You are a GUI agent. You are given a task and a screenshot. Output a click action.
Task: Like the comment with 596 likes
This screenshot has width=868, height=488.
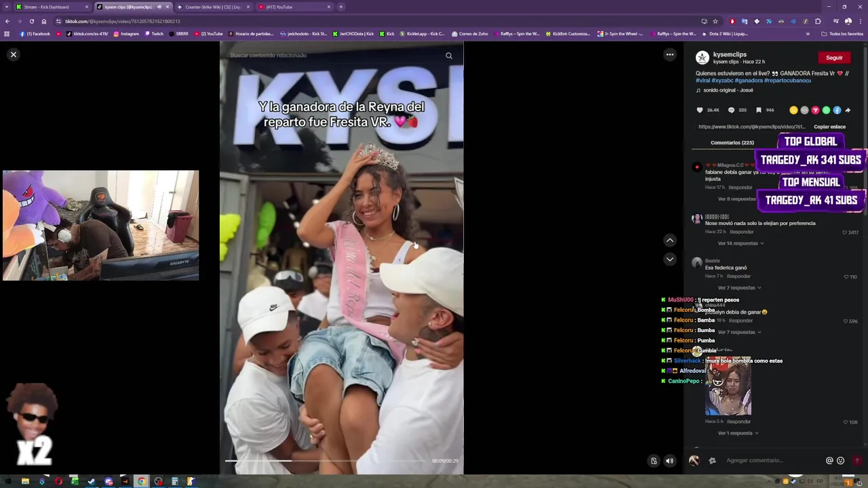click(x=845, y=321)
